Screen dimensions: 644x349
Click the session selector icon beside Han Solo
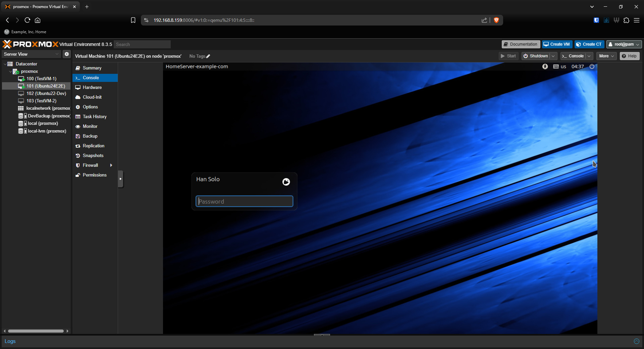tap(286, 182)
